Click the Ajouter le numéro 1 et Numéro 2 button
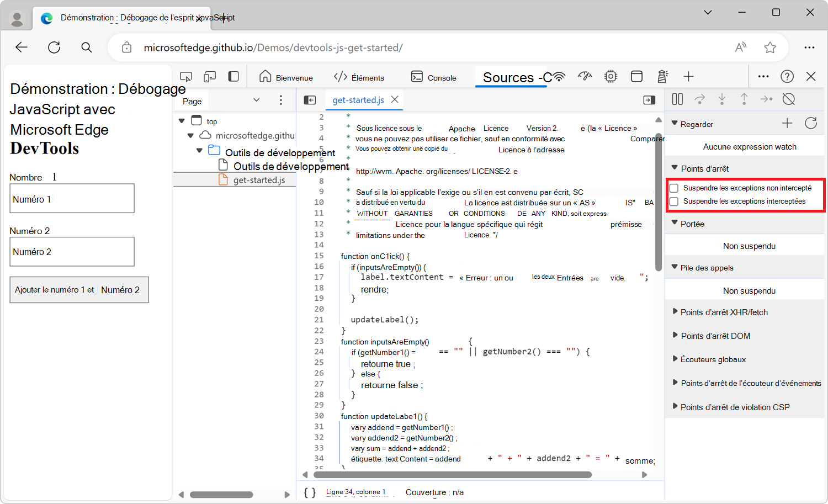This screenshot has height=504, width=828. (79, 290)
